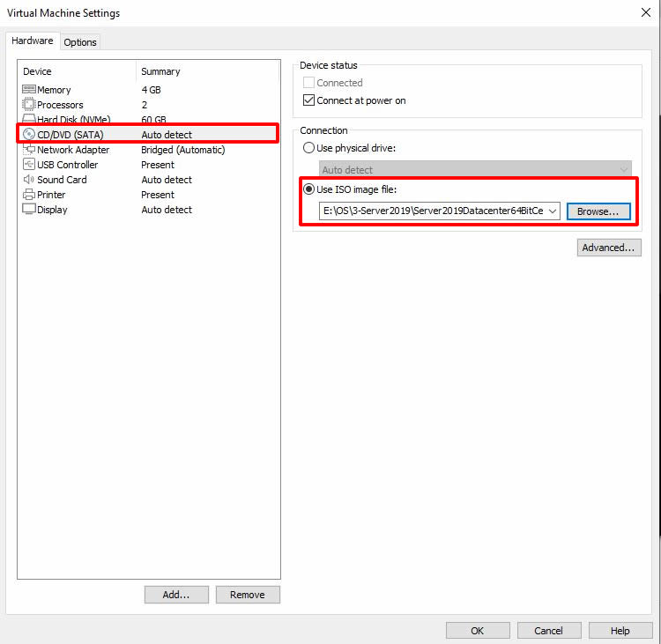
Task: Open the Auto detect drive dropdown
Action: 475,170
